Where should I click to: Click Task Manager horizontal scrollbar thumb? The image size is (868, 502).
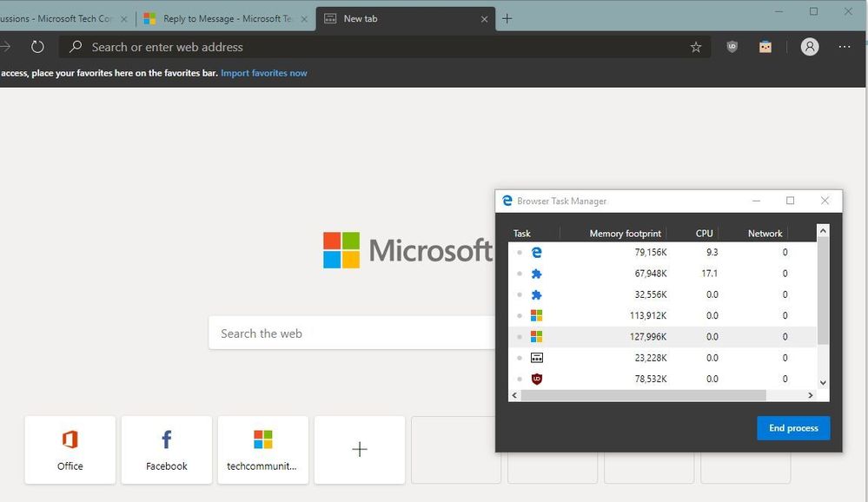[x=643, y=395]
